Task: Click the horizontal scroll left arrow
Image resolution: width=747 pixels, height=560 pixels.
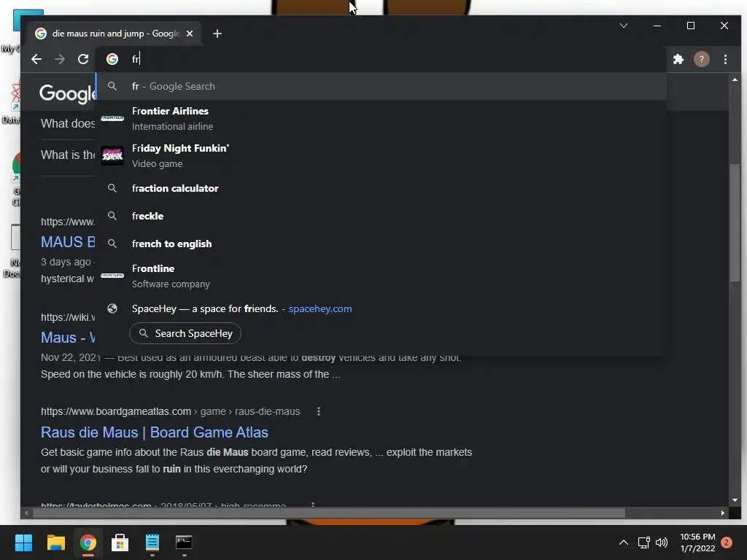Action: click(26, 513)
